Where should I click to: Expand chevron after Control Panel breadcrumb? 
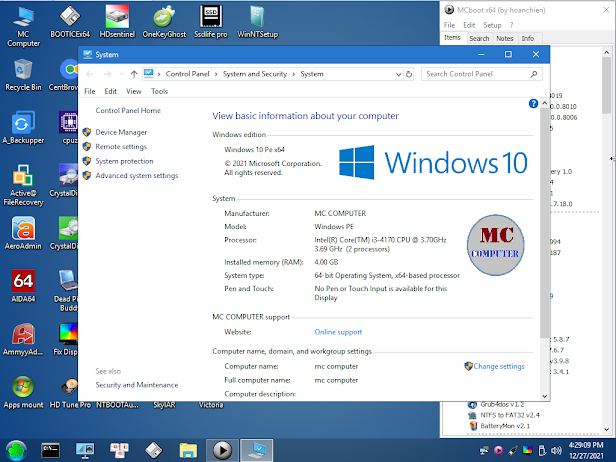point(216,74)
